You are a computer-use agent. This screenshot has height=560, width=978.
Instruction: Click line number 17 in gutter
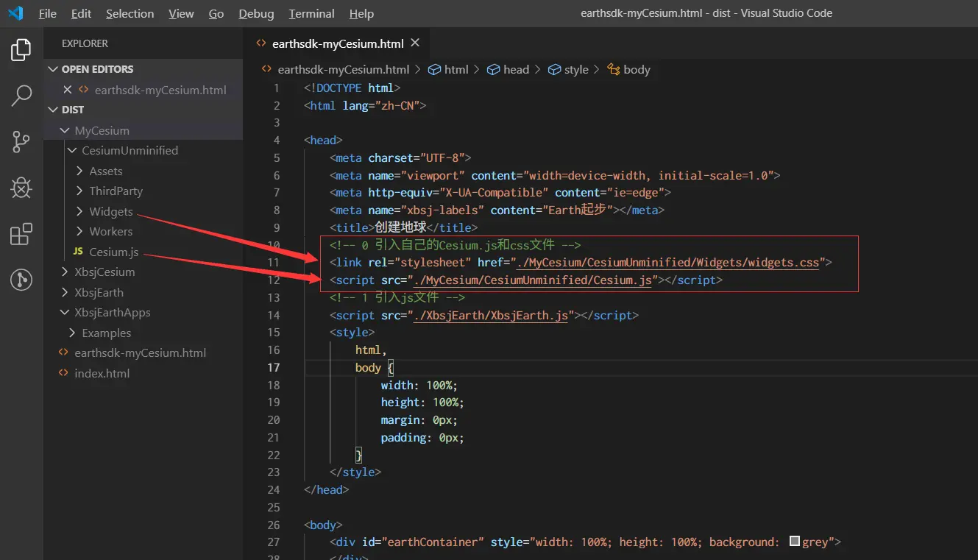click(273, 367)
